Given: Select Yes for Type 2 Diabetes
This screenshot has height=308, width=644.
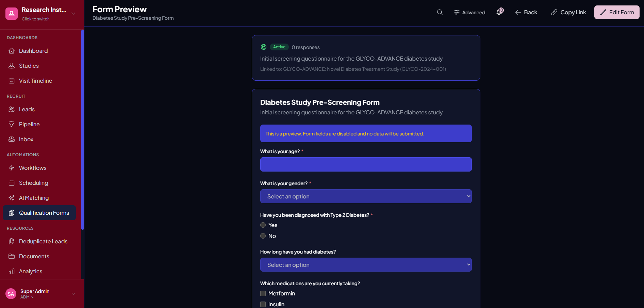Looking at the screenshot, I should (x=263, y=225).
